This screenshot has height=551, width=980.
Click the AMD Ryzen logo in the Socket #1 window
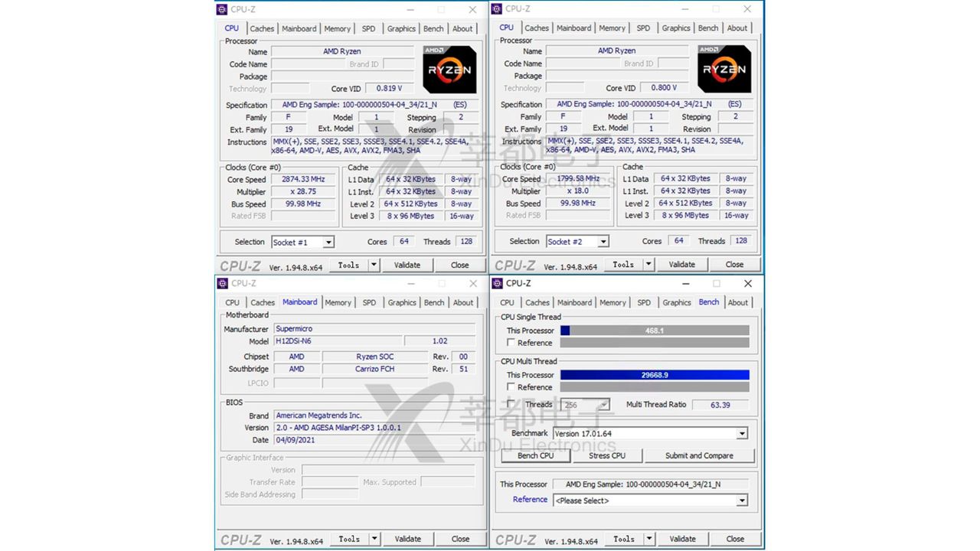coord(449,70)
